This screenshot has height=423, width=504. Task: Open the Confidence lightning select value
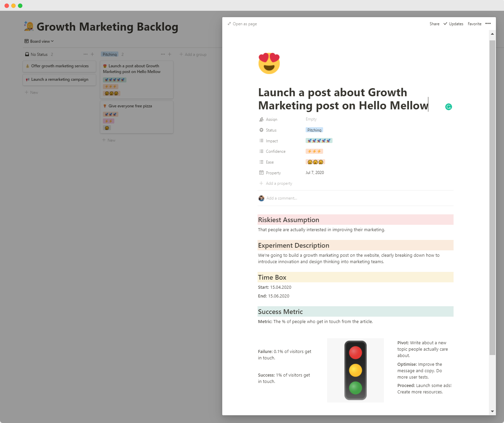click(x=314, y=151)
